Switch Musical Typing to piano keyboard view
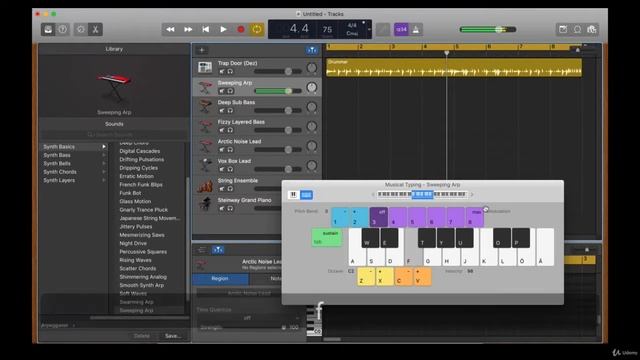This screenshot has height=360, width=640. tap(293, 195)
